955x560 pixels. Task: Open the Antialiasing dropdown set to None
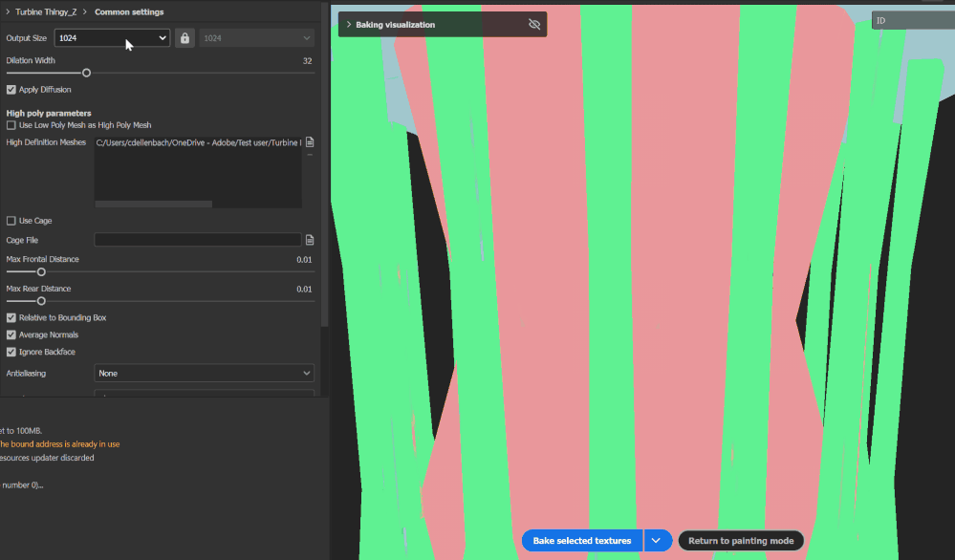pyautogui.click(x=204, y=373)
